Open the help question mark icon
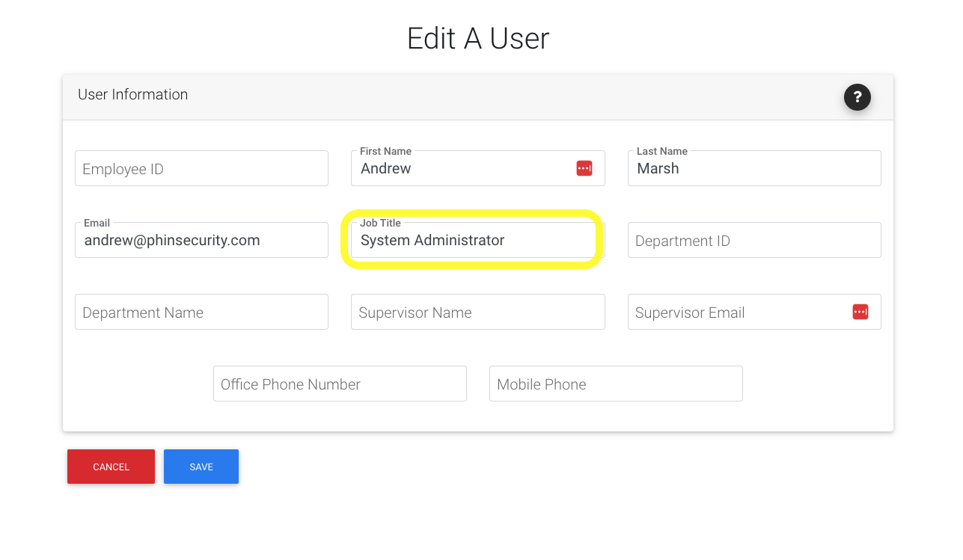This screenshot has width=963, height=560. tap(857, 96)
